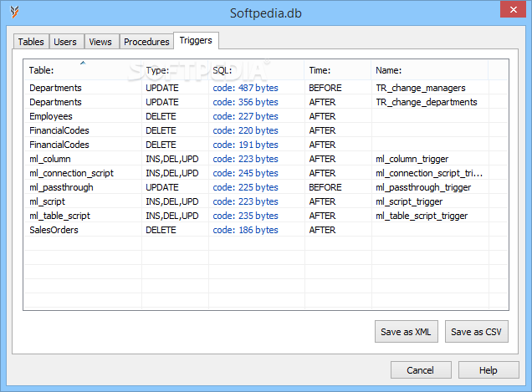Open the 'code: 356 bytes' link
The width and height of the screenshot is (532, 392).
(245, 102)
